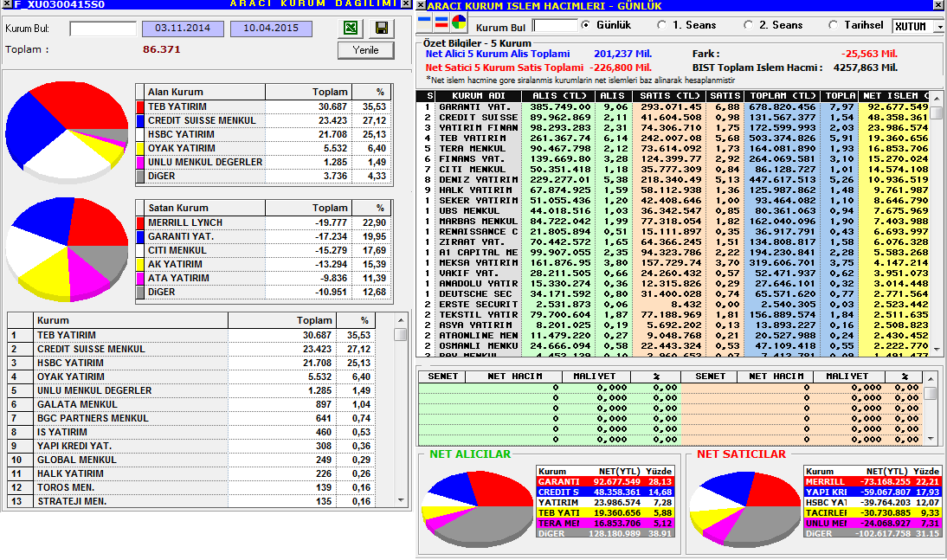Select the blue and red bars view icon
947x560 pixels.
point(441,23)
